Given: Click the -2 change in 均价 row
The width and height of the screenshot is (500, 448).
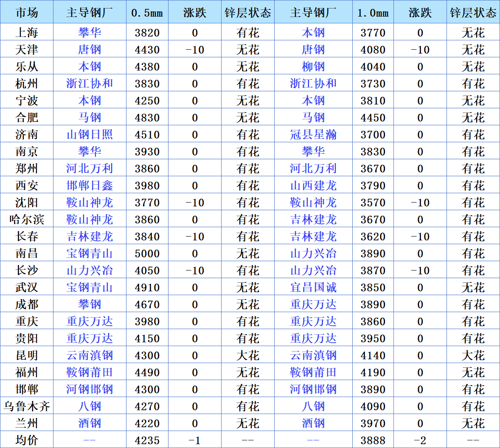Looking at the screenshot, I should pos(420,440).
